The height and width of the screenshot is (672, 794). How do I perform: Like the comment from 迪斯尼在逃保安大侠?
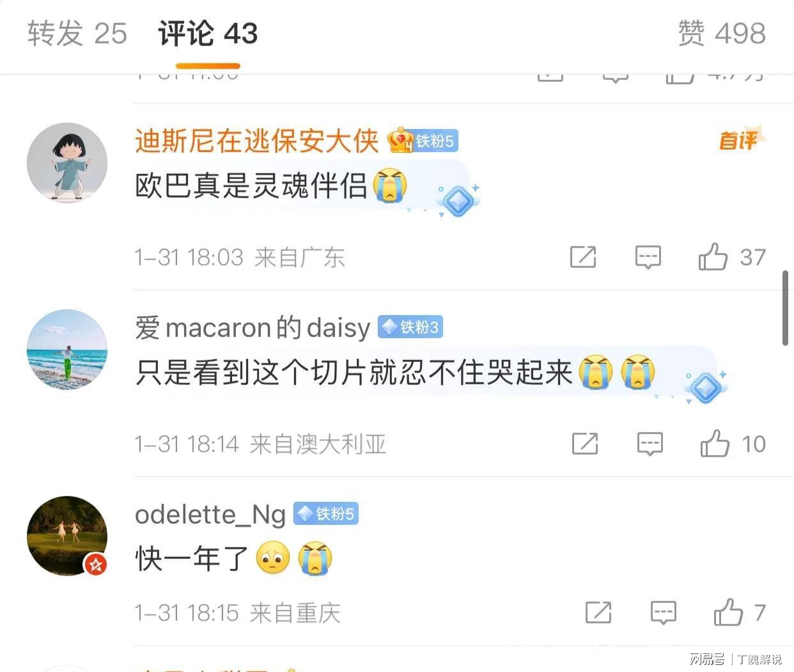713,257
